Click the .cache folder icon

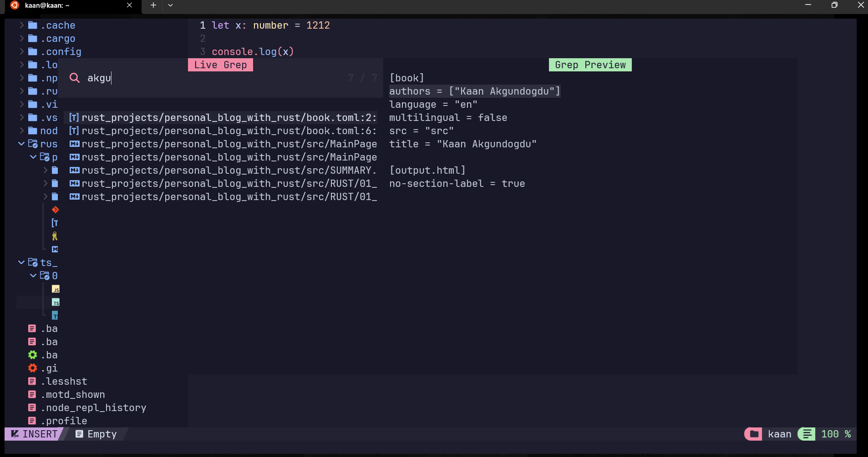pos(32,25)
